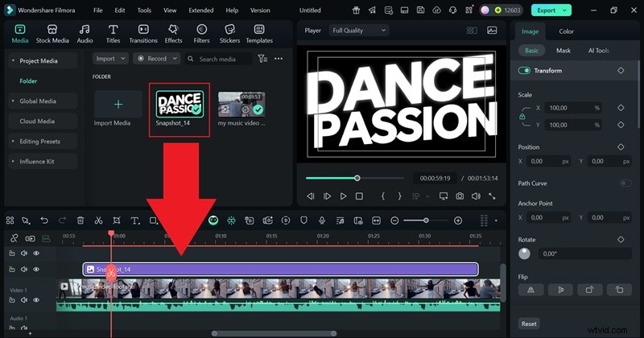Open the Effects panel
The image size is (644, 338).
(173, 34)
